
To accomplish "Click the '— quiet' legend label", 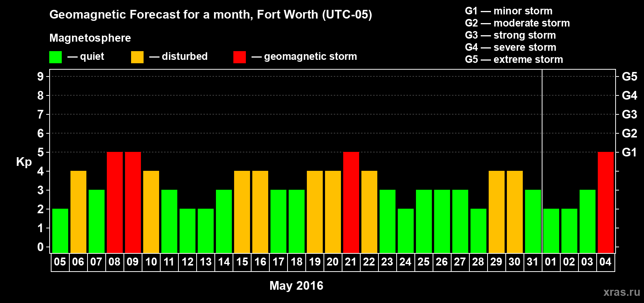I will pos(86,57).
